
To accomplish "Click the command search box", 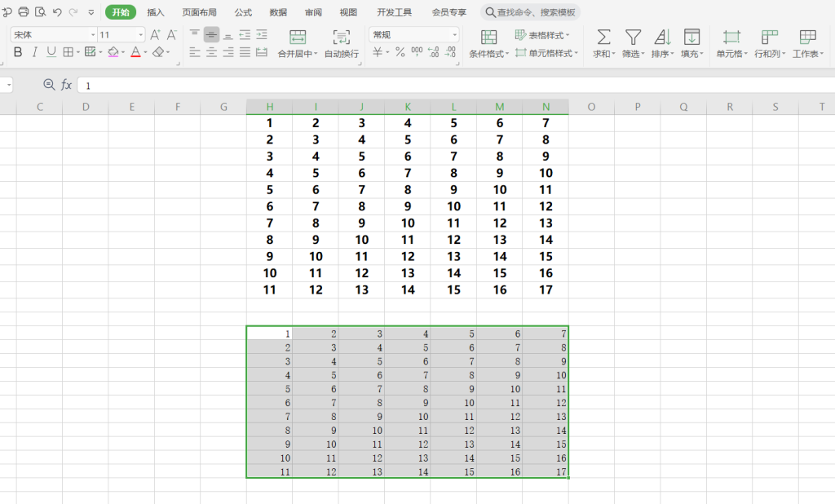I will (x=530, y=11).
